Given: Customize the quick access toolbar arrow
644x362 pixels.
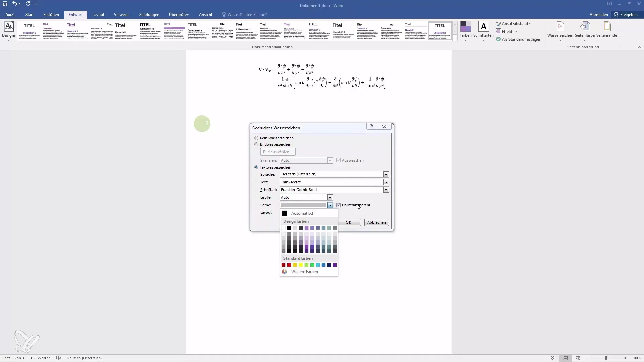Looking at the screenshot, I should (36, 4).
